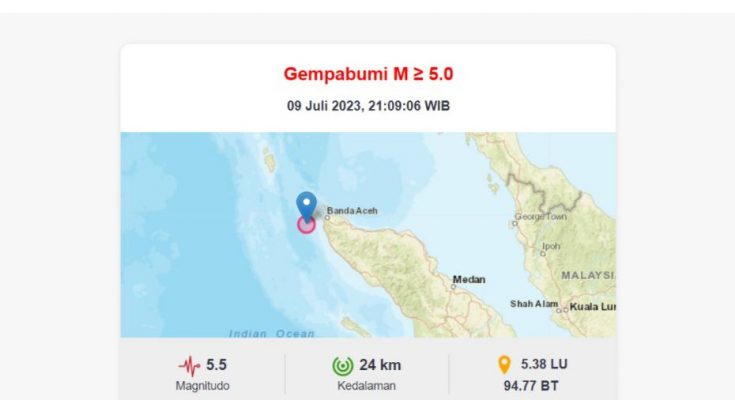The width and height of the screenshot is (735, 400).
Task: Click the orange location pin icon
Action: (504, 365)
